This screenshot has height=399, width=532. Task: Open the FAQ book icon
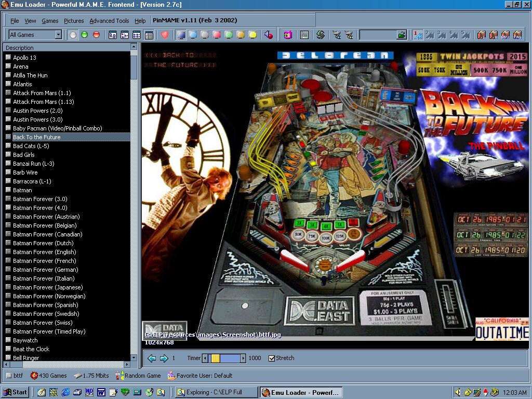pyautogui.click(x=517, y=35)
